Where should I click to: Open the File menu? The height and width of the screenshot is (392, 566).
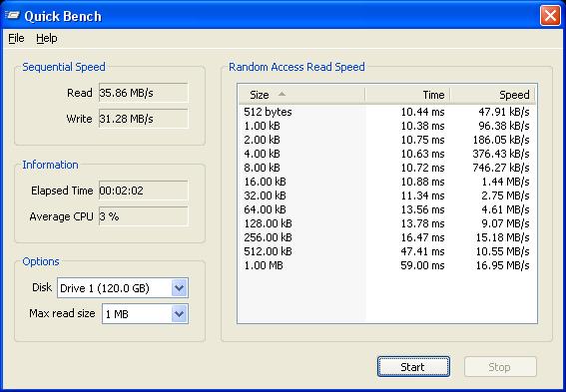(x=16, y=38)
